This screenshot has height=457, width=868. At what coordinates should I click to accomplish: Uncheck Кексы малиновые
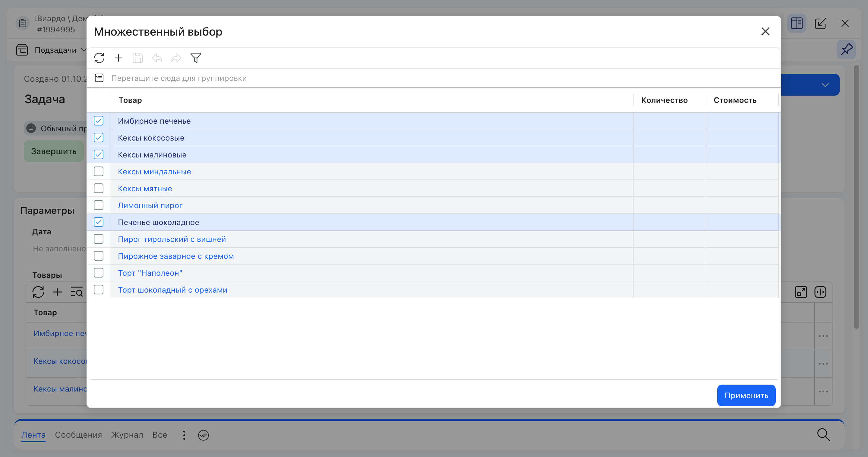(98, 154)
